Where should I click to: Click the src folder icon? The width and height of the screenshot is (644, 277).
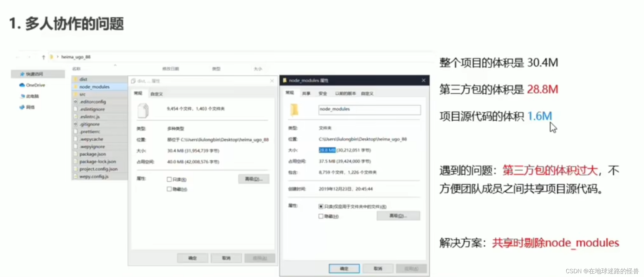click(75, 94)
